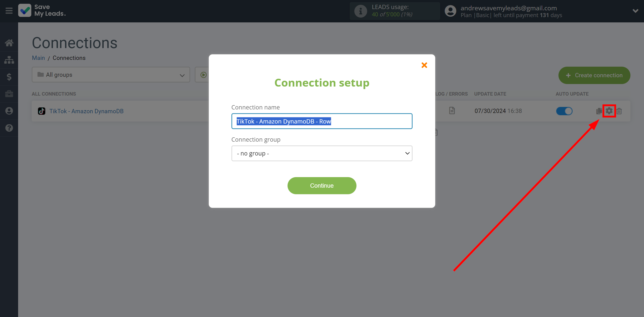Expand the Connection group dropdown in modal
644x317 pixels.
pyautogui.click(x=321, y=153)
